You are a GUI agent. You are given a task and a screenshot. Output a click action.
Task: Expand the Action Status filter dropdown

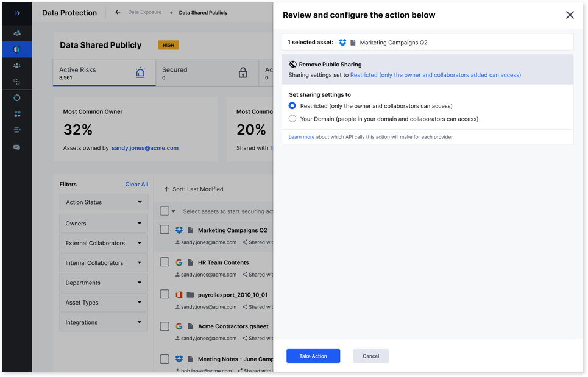click(104, 202)
